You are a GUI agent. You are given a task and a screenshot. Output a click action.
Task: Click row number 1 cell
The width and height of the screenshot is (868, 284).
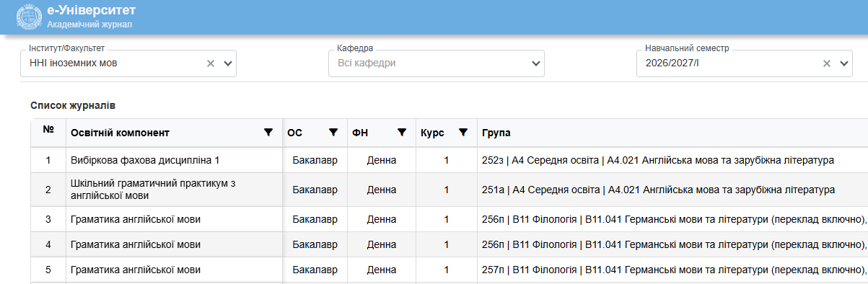click(x=48, y=160)
